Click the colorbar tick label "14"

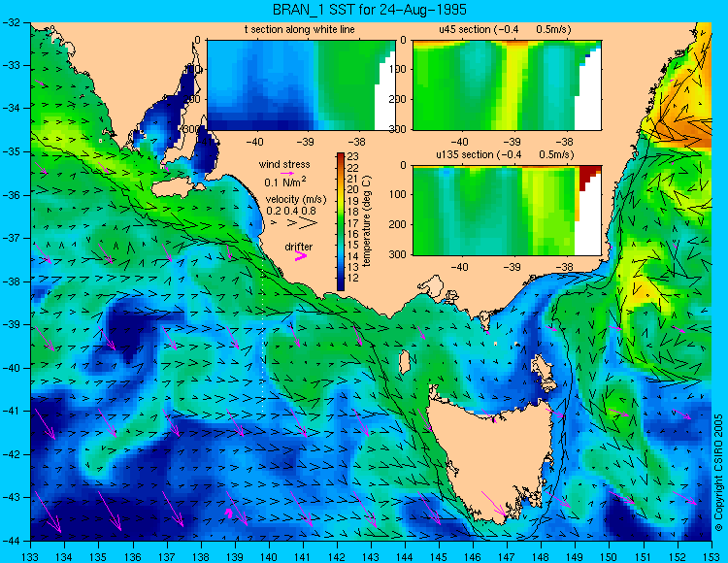point(353,255)
